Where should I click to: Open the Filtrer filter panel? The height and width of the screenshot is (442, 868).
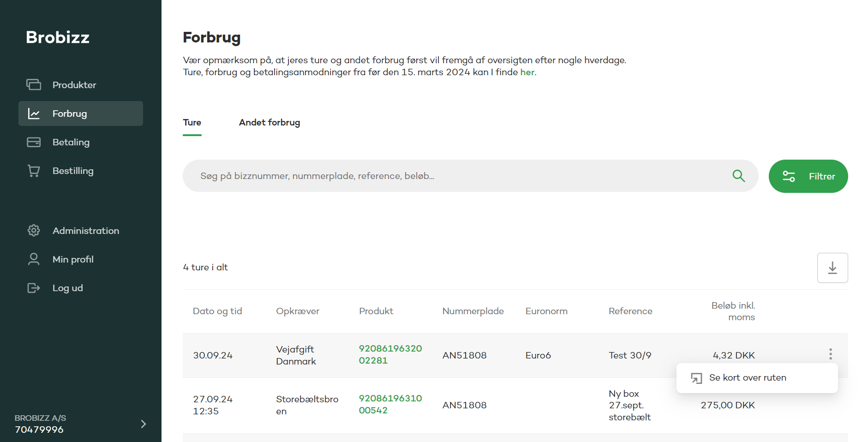pyautogui.click(x=808, y=176)
